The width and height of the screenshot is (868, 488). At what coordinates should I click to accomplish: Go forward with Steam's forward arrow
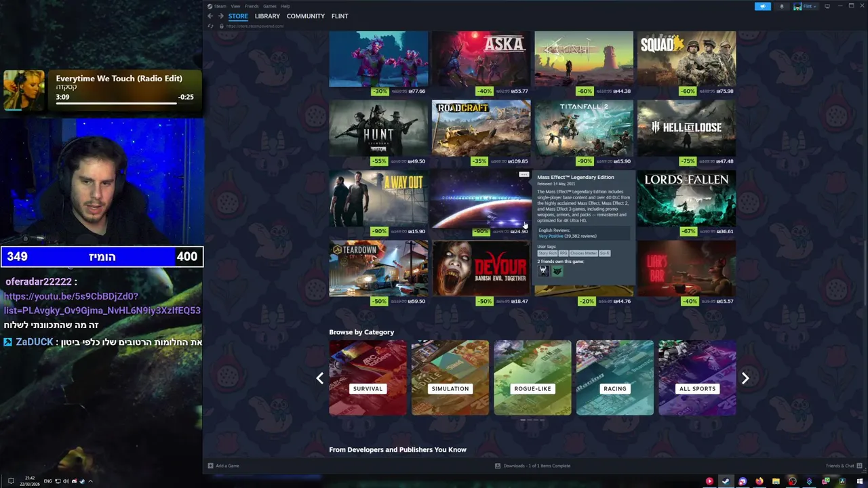[x=221, y=16]
